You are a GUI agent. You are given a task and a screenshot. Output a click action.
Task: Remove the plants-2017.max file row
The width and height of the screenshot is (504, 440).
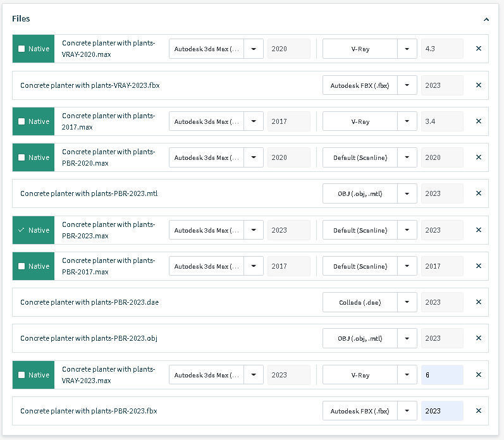tap(478, 121)
